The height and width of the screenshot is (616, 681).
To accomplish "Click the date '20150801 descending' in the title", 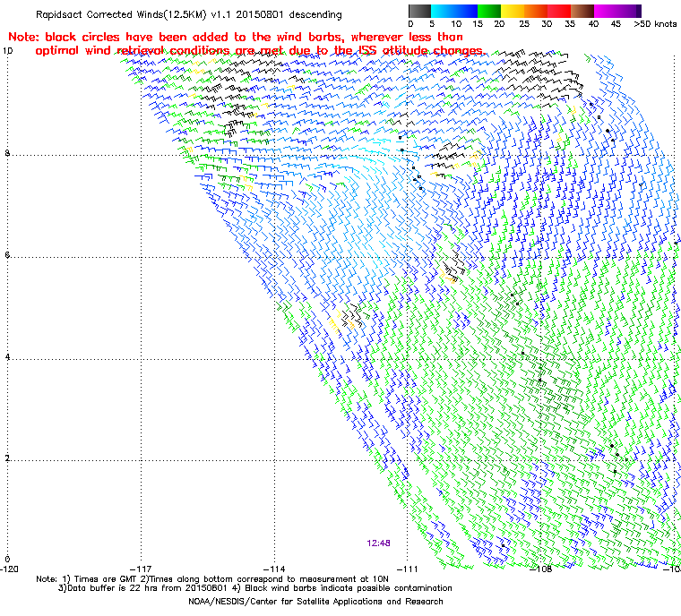I will 289,14.
